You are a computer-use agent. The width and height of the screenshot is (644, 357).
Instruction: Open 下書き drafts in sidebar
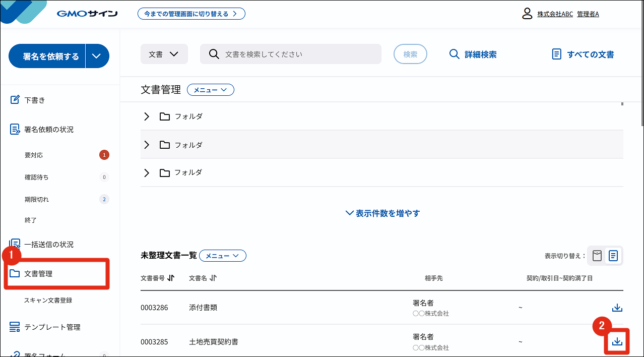point(35,100)
